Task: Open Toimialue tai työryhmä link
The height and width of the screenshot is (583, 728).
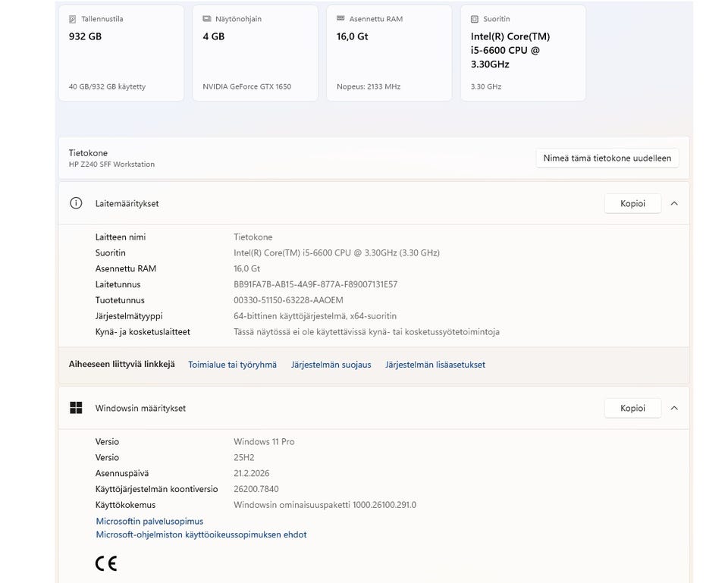Action: tap(232, 365)
